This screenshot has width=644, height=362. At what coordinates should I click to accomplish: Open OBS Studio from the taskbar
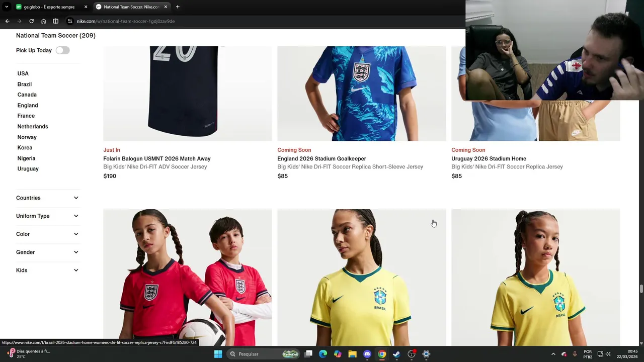pos(412,354)
